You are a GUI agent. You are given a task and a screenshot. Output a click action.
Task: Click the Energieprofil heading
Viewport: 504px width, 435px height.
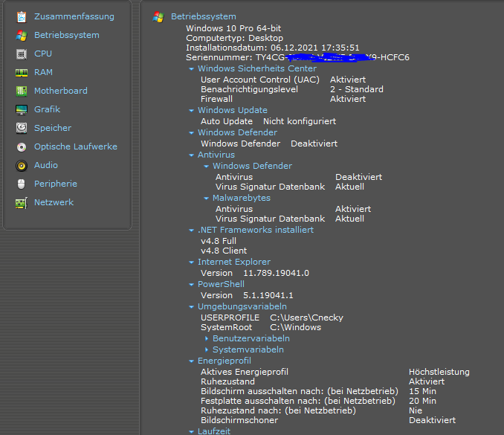tap(224, 361)
